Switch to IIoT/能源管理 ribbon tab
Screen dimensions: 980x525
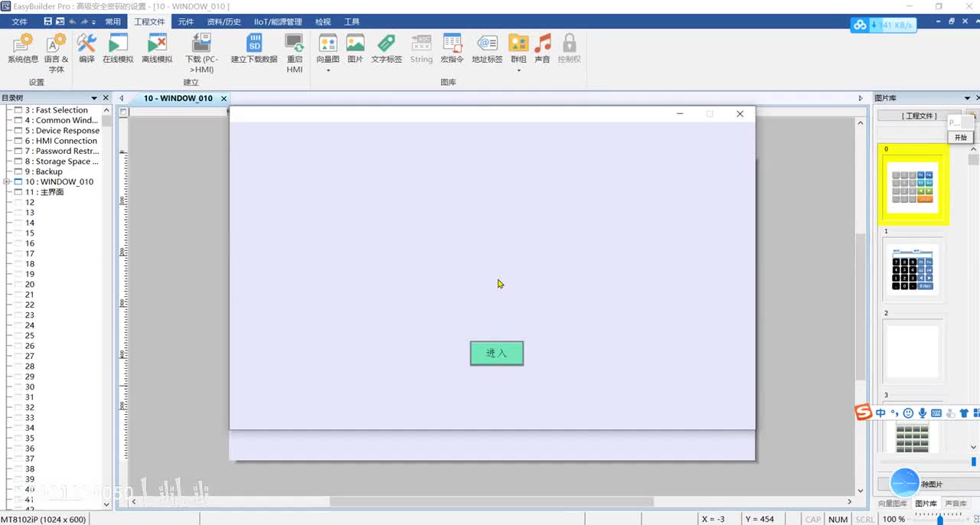(278, 22)
